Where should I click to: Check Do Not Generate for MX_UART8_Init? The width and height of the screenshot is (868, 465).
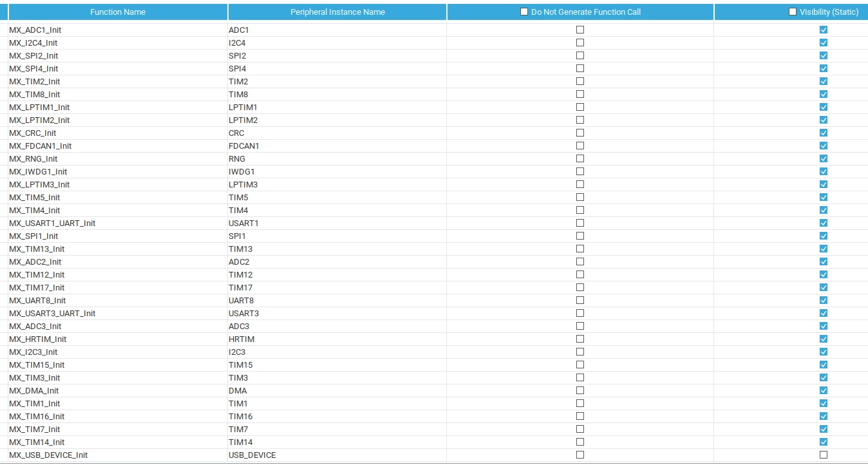[x=580, y=300]
